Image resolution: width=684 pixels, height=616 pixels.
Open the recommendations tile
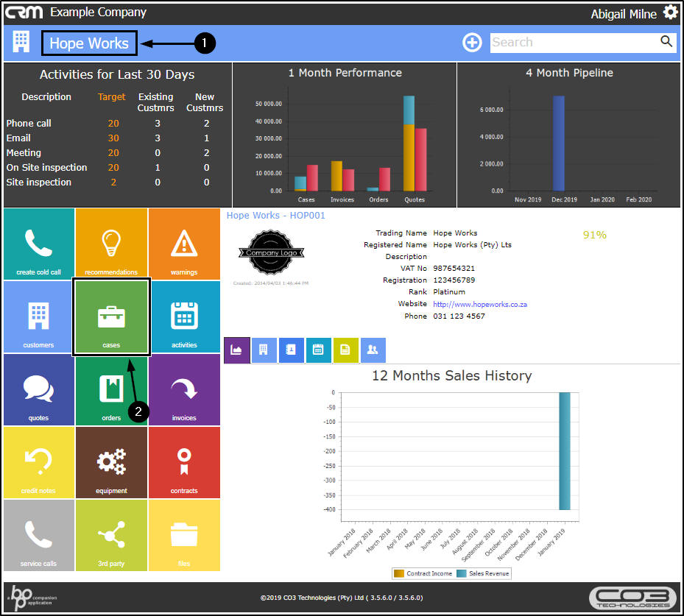click(111, 244)
